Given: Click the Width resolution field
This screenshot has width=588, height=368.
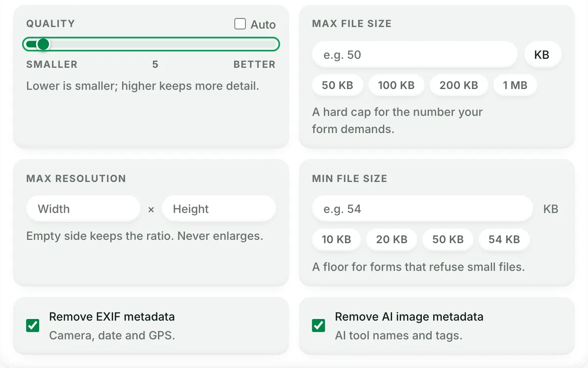Looking at the screenshot, I should pyautogui.click(x=83, y=209).
